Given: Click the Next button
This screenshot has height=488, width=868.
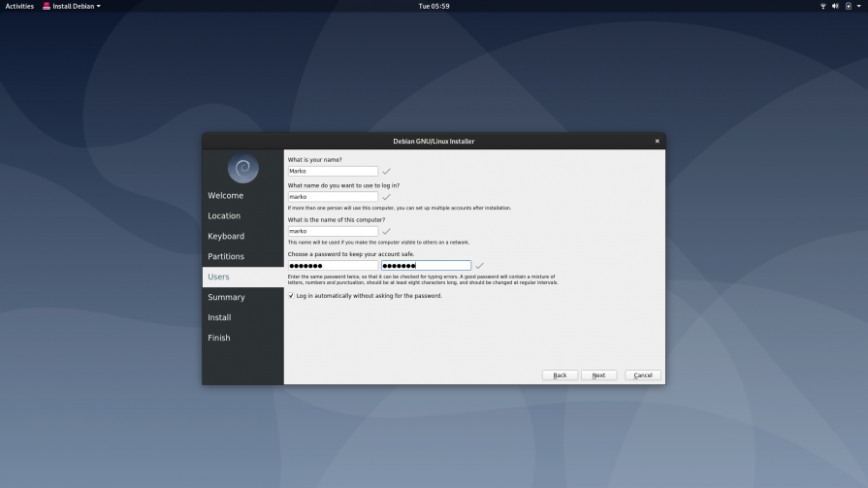Looking at the screenshot, I should point(598,375).
